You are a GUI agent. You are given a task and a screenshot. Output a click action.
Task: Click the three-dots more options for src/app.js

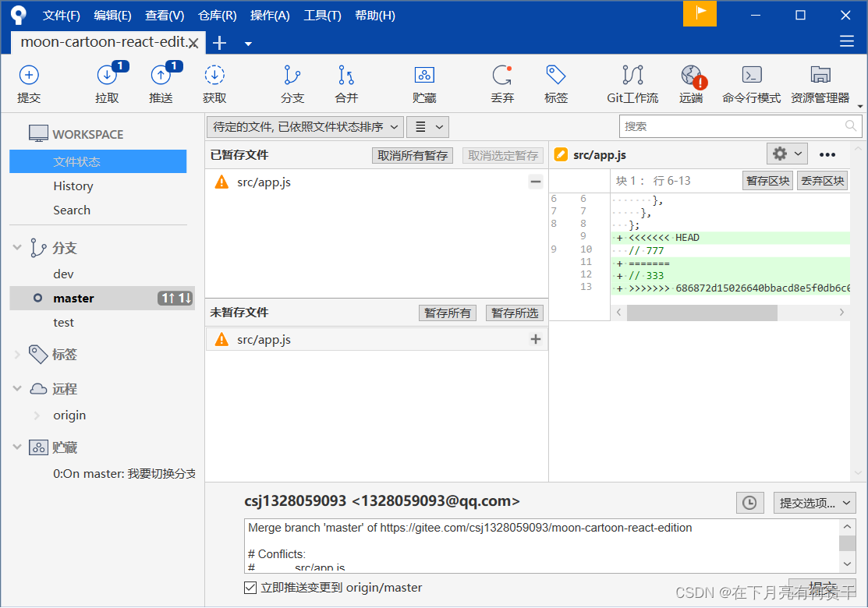827,154
